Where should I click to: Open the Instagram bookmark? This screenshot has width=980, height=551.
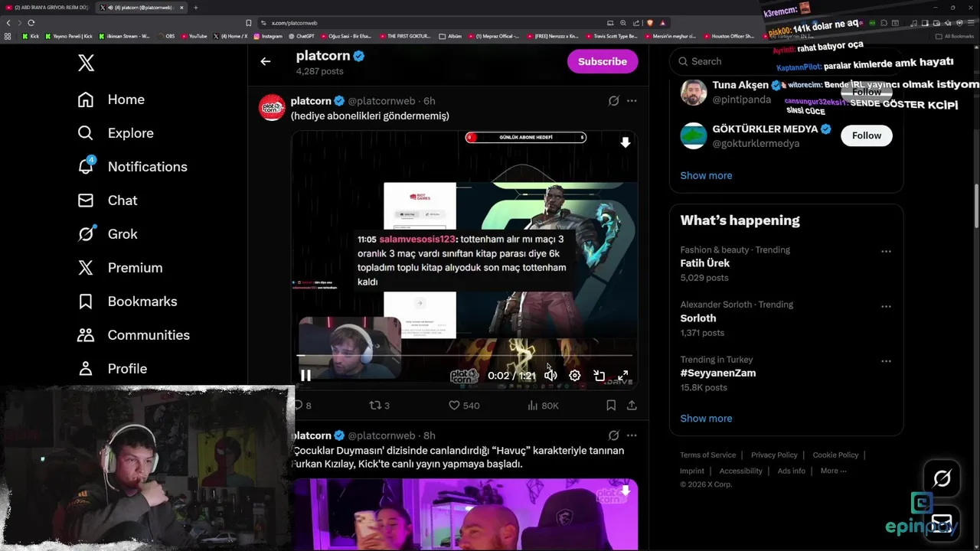pyautogui.click(x=268, y=36)
